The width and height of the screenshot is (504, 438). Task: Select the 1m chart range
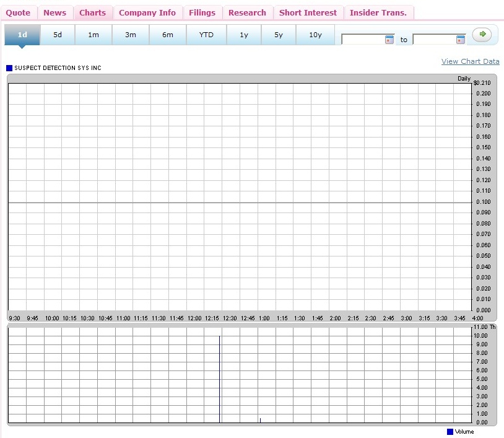[x=93, y=35]
